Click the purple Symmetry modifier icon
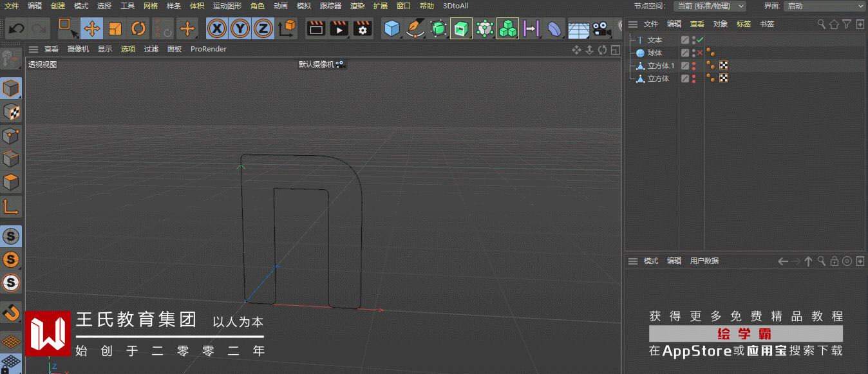This screenshot has height=374, width=868. click(x=531, y=28)
